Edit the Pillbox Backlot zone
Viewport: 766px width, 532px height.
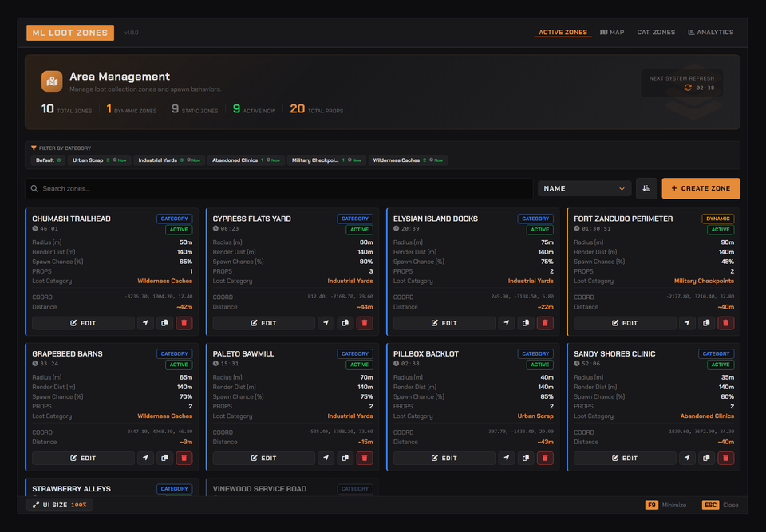[444, 458]
